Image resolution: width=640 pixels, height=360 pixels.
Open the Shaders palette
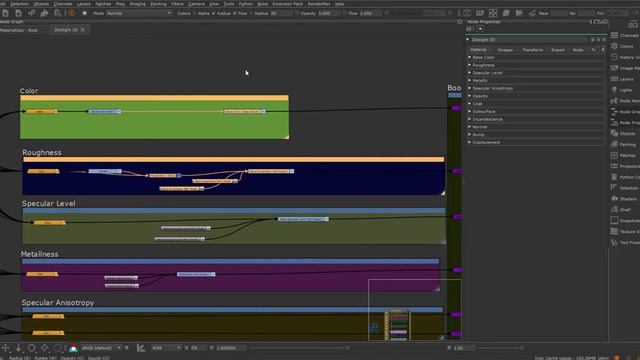click(624, 199)
